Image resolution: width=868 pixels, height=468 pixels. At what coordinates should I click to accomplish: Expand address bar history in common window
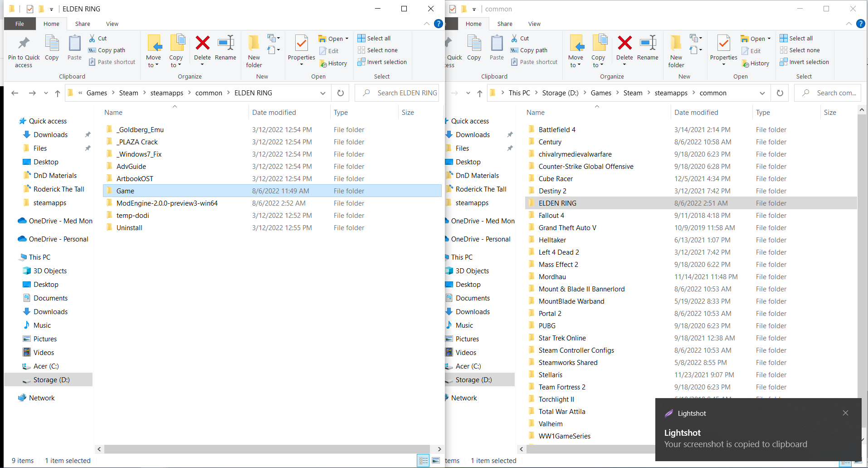pyautogui.click(x=762, y=93)
